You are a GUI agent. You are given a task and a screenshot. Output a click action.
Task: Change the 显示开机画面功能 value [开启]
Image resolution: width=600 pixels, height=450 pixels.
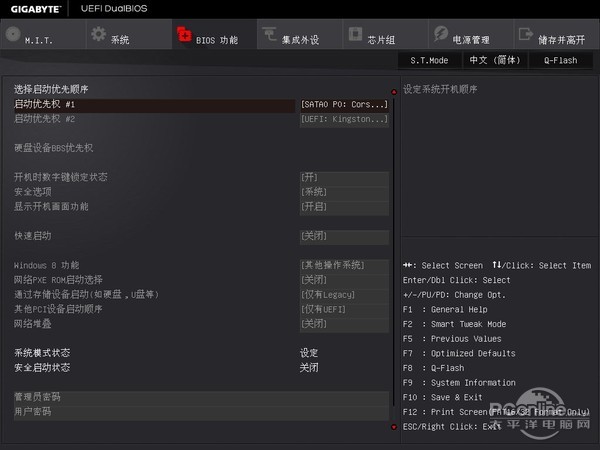click(x=344, y=207)
